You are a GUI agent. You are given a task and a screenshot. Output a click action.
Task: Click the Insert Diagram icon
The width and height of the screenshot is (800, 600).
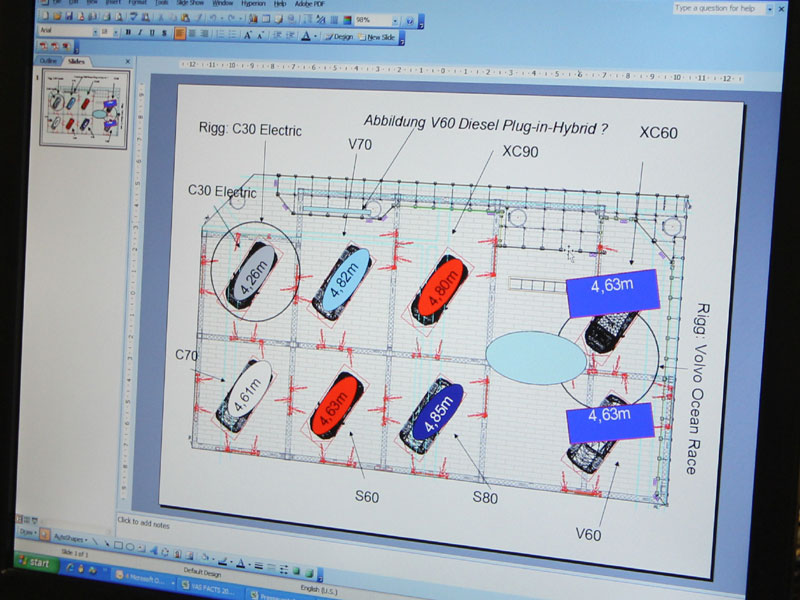pyautogui.click(x=165, y=552)
